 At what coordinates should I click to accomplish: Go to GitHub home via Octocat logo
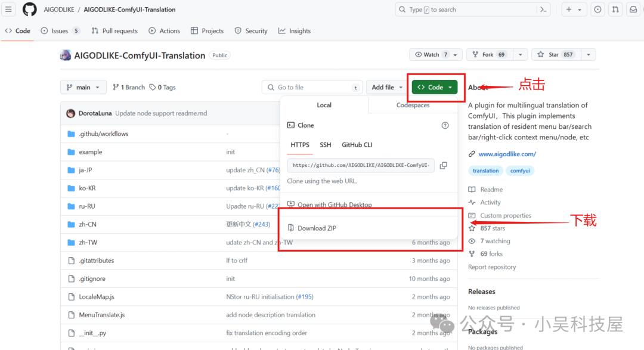click(x=29, y=10)
